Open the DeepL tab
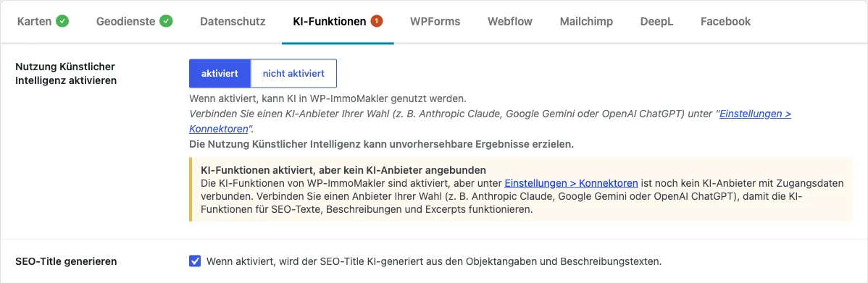The height and width of the screenshot is (283, 868). pos(656,22)
